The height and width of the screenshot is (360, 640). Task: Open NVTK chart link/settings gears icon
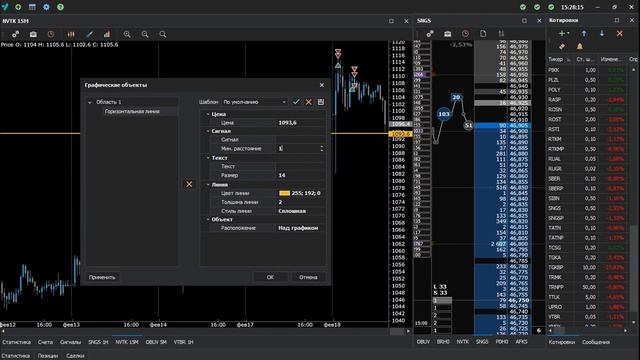[x=15, y=34]
